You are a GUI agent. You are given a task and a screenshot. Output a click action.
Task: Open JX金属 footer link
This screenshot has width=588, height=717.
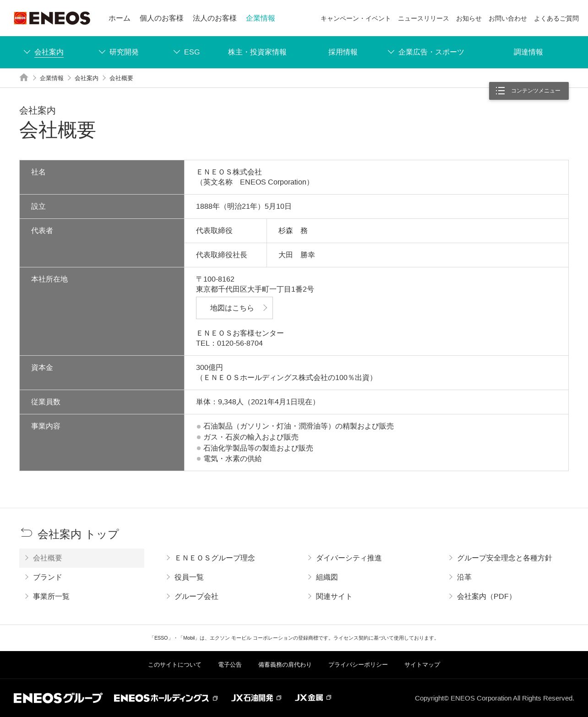pos(309,698)
